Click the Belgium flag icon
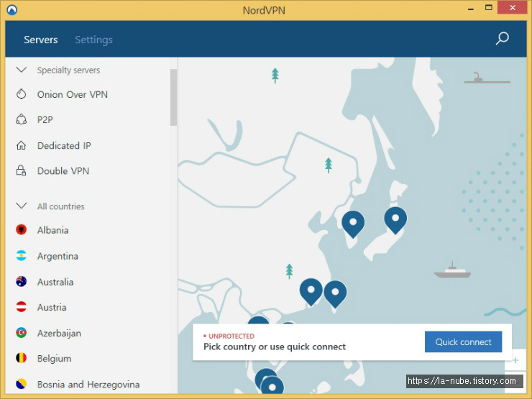532x399 pixels. [x=21, y=358]
